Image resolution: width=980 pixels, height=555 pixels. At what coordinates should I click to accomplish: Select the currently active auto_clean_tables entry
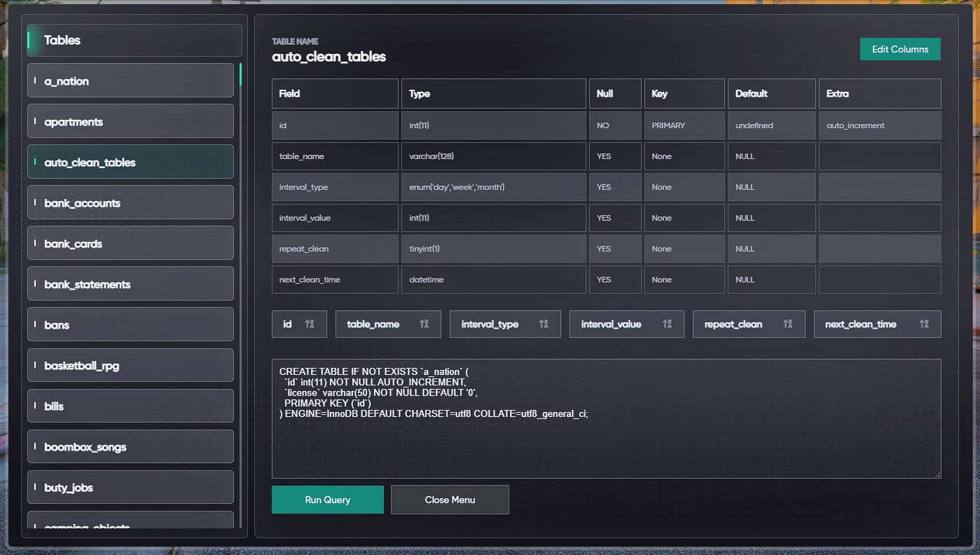tap(130, 161)
